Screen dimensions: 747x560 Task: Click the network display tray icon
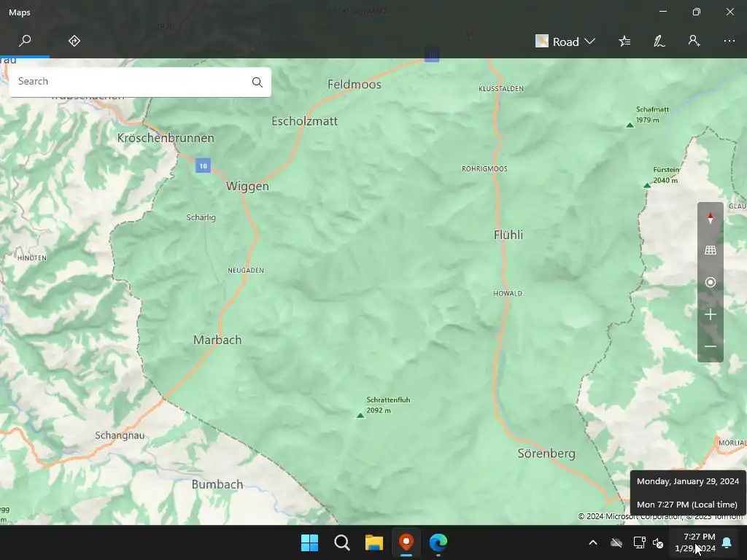click(639, 542)
